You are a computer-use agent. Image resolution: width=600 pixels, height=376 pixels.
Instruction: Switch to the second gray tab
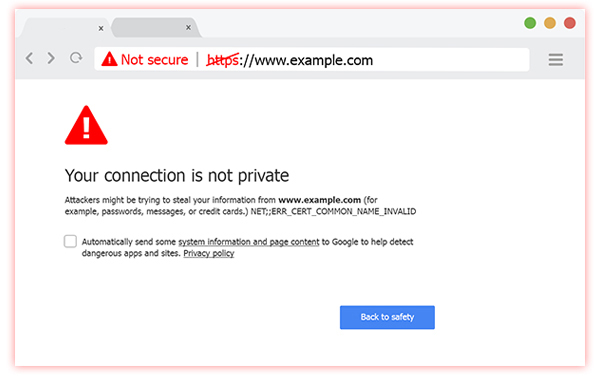click(155, 28)
